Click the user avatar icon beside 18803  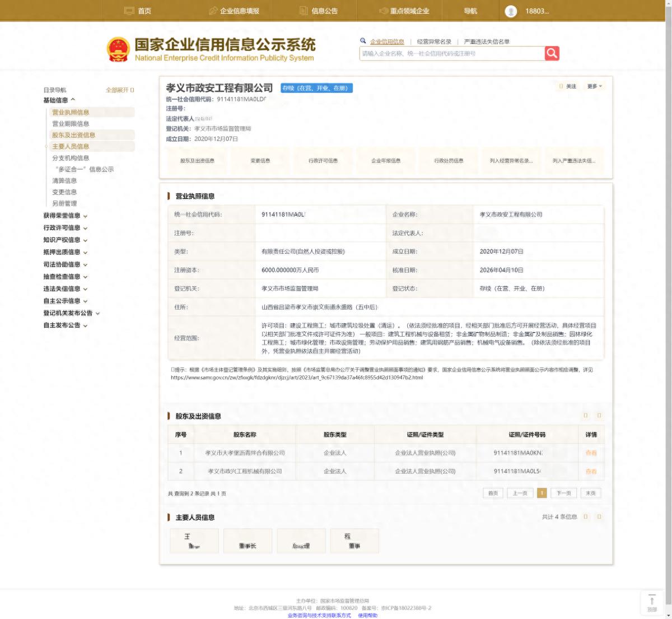tap(511, 11)
